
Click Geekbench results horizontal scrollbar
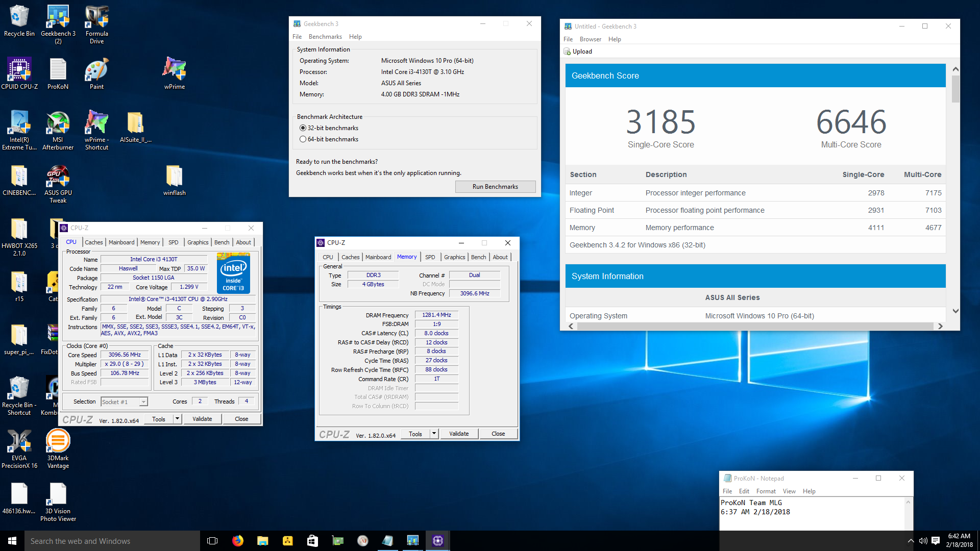tap(755, 326)
